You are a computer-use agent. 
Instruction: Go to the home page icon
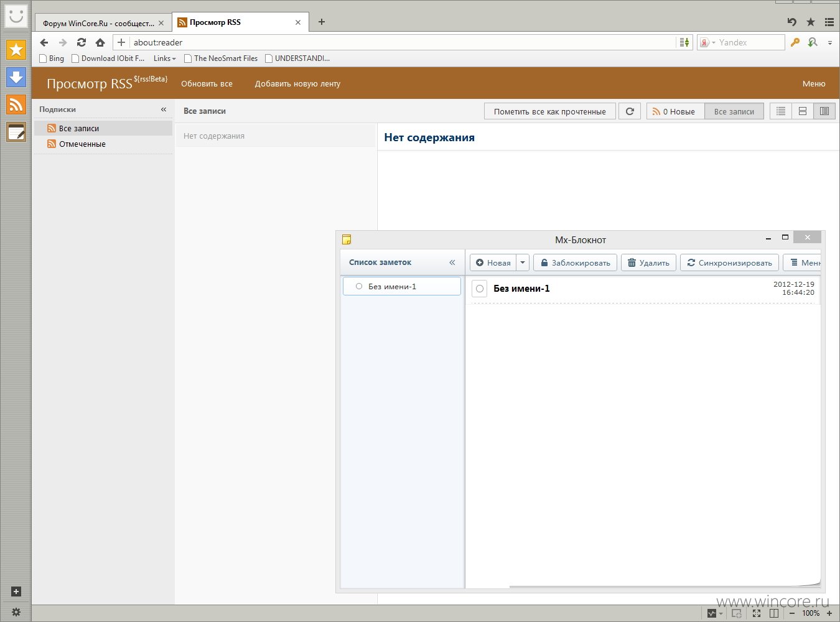100,42
